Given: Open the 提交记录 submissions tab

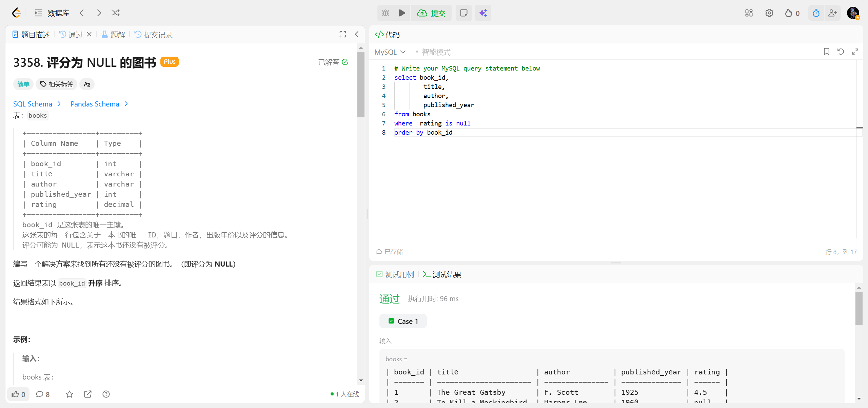Looking at the screenshot, I should pos(154,35).
